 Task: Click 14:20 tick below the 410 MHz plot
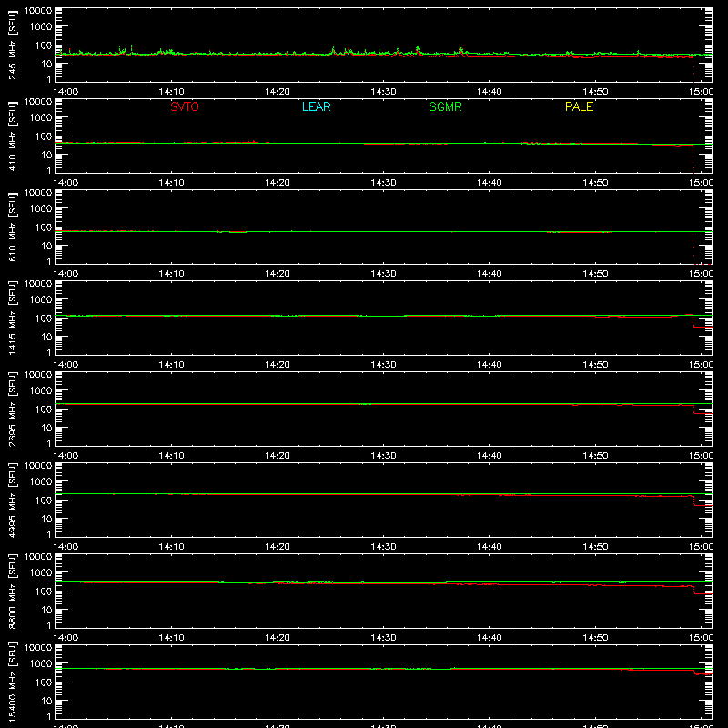(x=278, y=183)
